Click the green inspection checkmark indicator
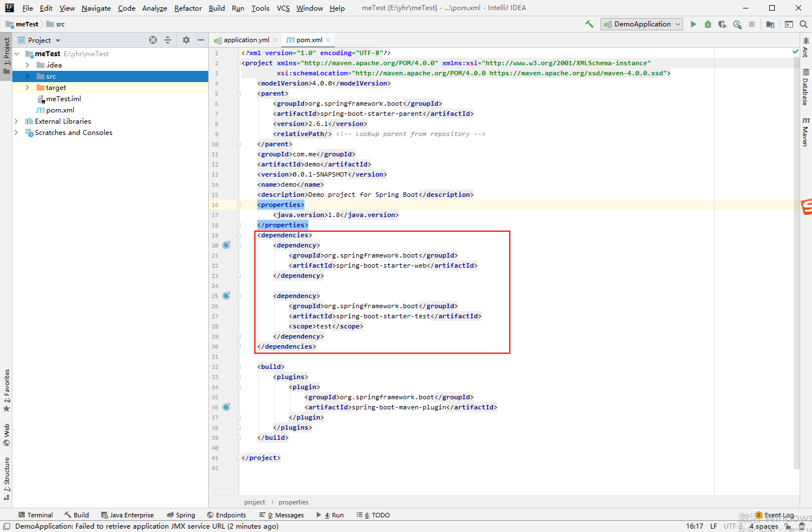This screenshot has height=532, width=812. 795,52
